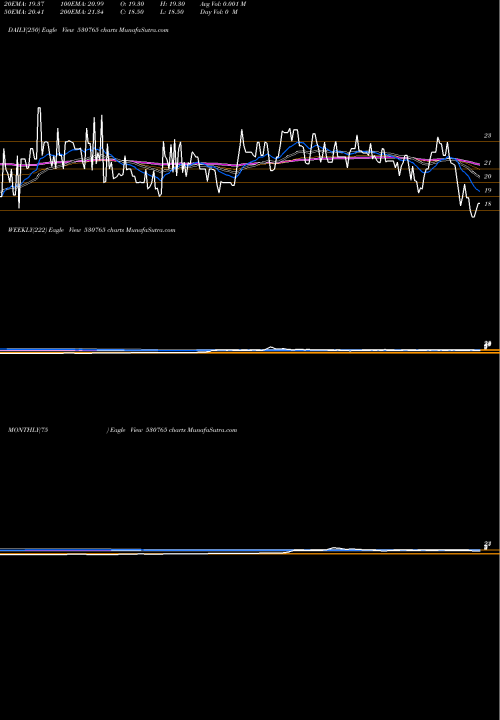The image size is (500, 720).
Task: Click the end of the blue 20EMA line
Action: tap(479, 191)
